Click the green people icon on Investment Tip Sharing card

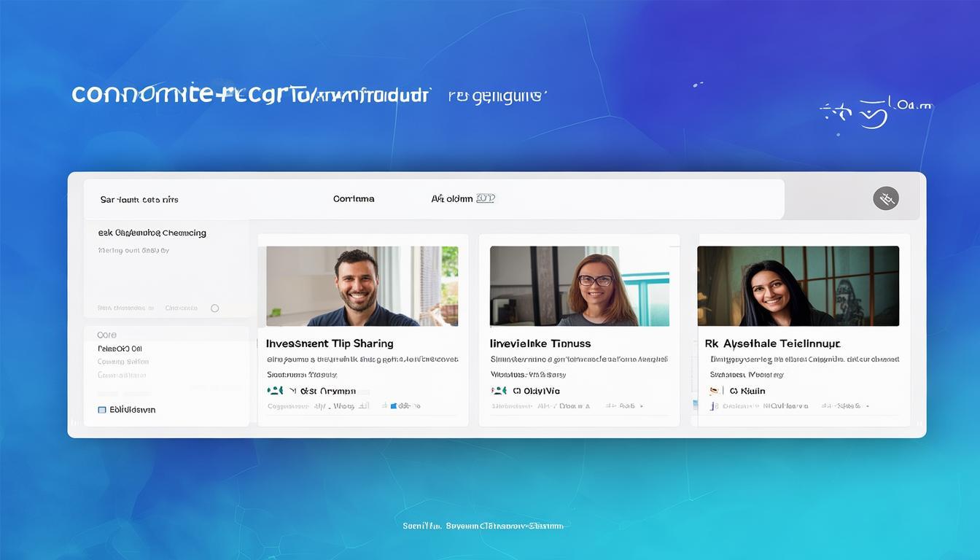(x=275, y=391)
